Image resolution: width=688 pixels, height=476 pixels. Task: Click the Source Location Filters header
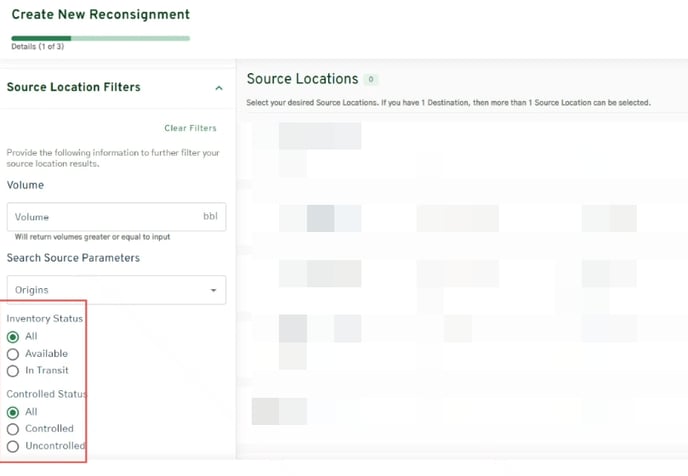pyautogui.click(x=74, y=87)
